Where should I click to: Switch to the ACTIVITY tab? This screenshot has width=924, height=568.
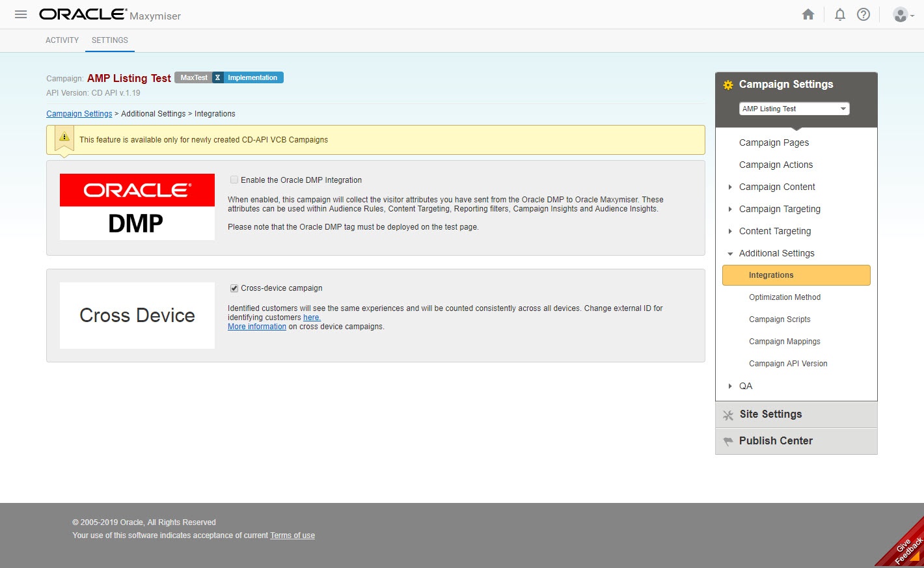[x=62, y=40]
